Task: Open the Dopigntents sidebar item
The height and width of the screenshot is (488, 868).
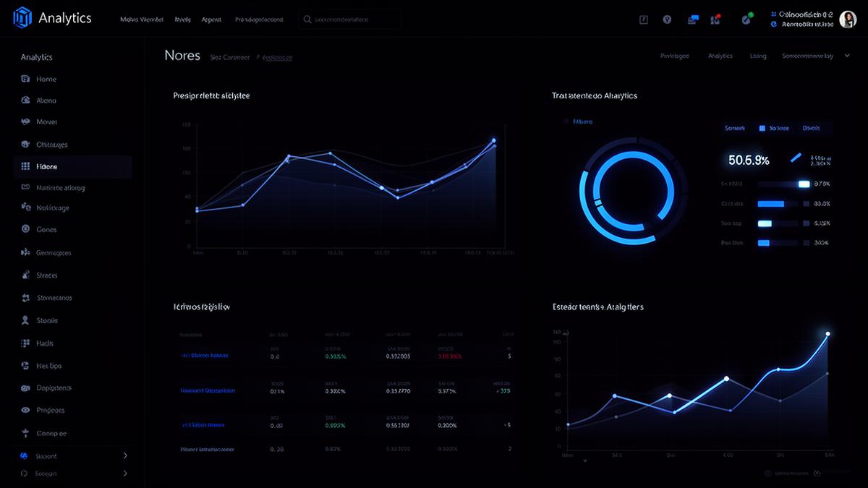Action: [45, 388]
